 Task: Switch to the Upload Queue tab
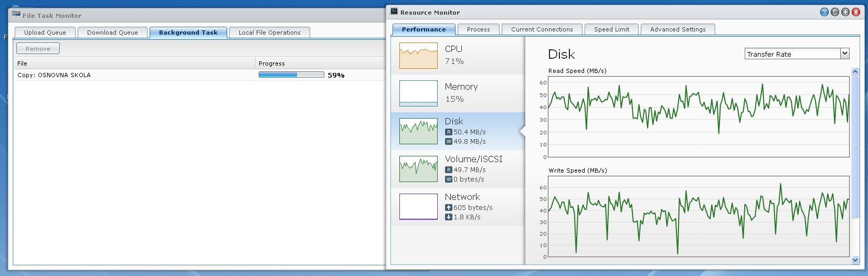[45, 33]
